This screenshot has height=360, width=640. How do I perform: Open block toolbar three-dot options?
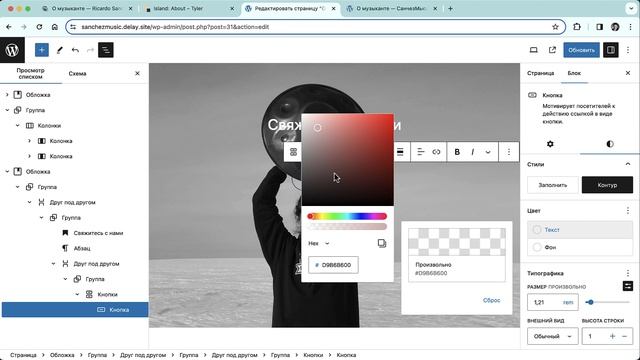(509, 152)
